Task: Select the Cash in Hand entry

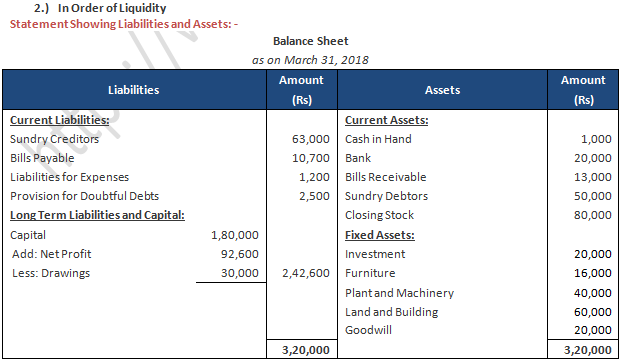Action: click(378, 139)
